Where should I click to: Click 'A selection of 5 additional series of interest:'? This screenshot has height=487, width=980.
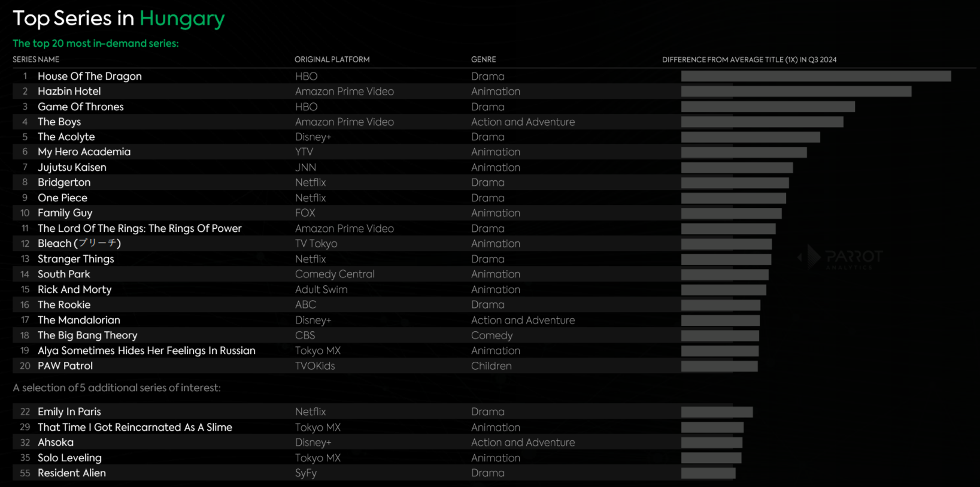117,388
